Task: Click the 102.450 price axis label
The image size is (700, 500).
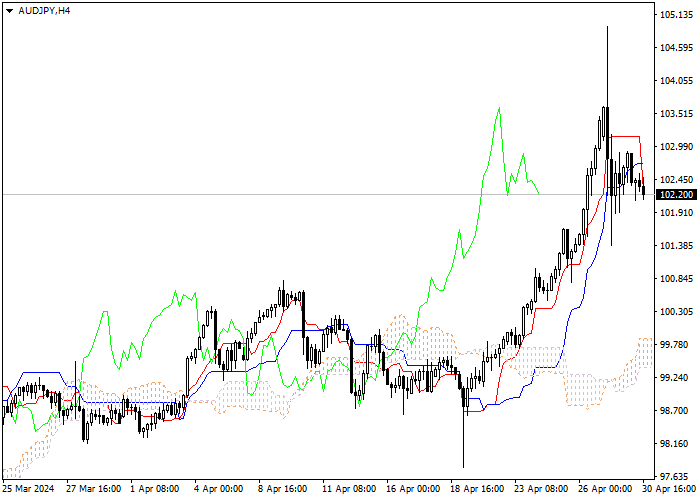Action: pos(677,180)
